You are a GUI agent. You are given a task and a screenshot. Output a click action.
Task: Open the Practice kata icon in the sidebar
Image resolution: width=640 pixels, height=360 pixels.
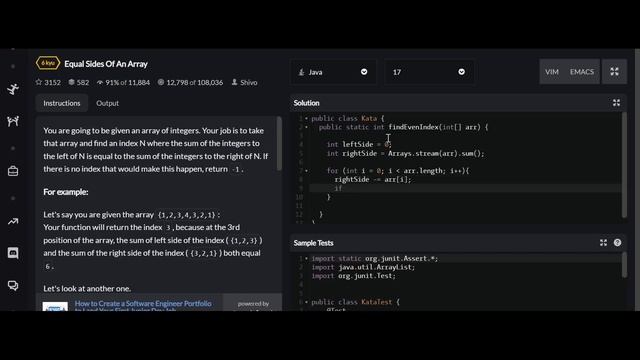13,121
